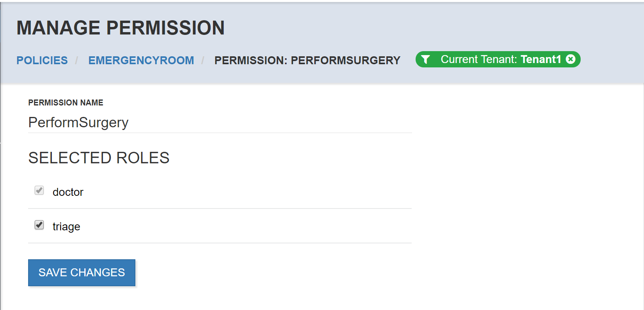Uncheck the triage role checkbox

pyautogui.click(x=39, y=225)
